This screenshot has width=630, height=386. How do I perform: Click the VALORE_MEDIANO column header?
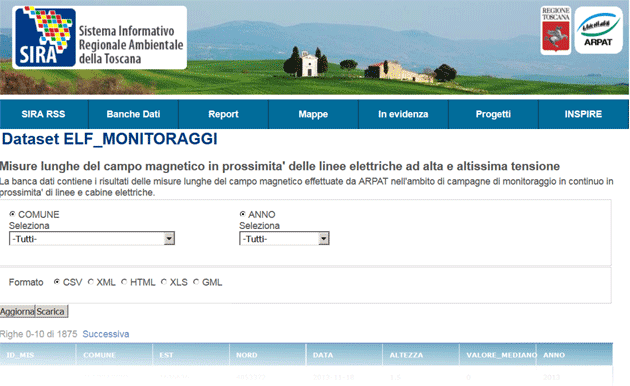tap(498, 355)
